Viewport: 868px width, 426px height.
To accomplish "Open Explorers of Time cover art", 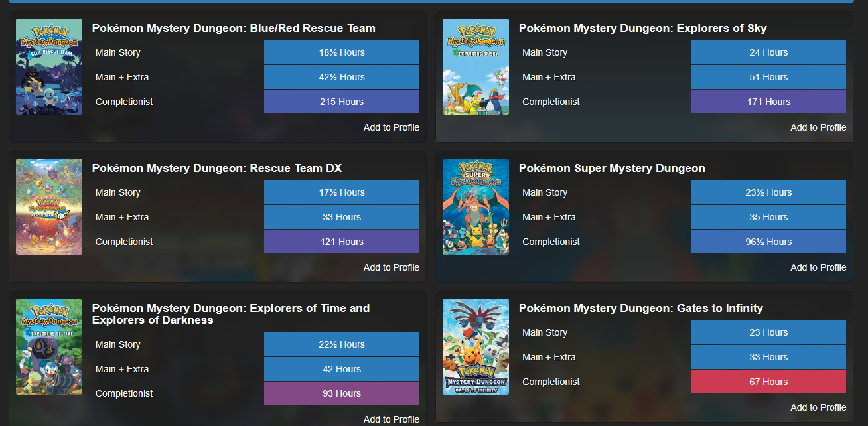I will pyautogui.click(x=49, y=346).
